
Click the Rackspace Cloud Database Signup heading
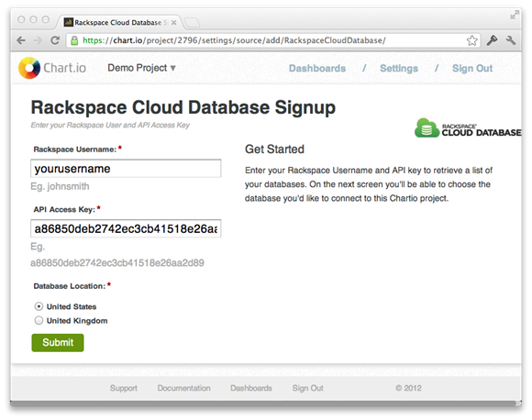tap(183, 107)
